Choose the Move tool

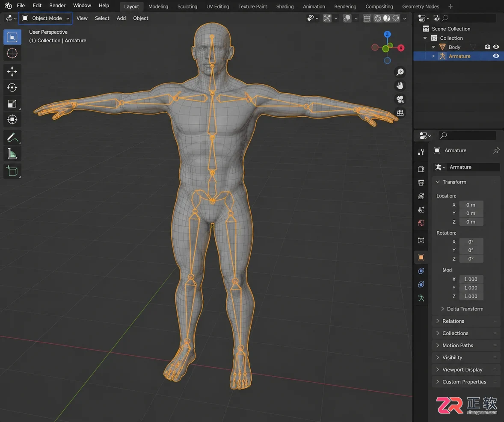point(12,71)
